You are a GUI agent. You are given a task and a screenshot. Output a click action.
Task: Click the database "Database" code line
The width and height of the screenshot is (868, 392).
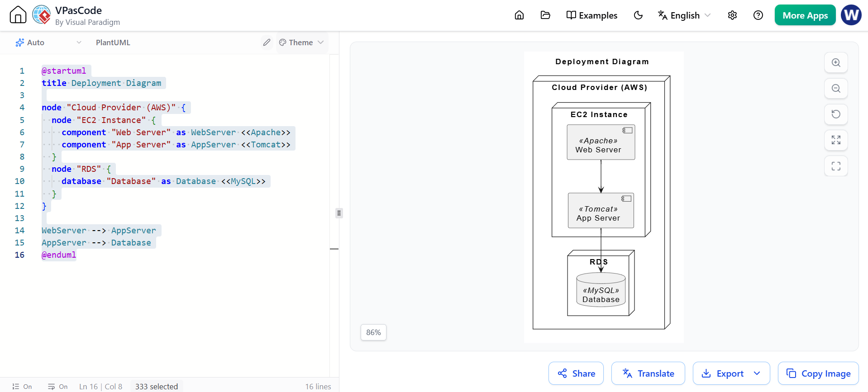(163, 181)
